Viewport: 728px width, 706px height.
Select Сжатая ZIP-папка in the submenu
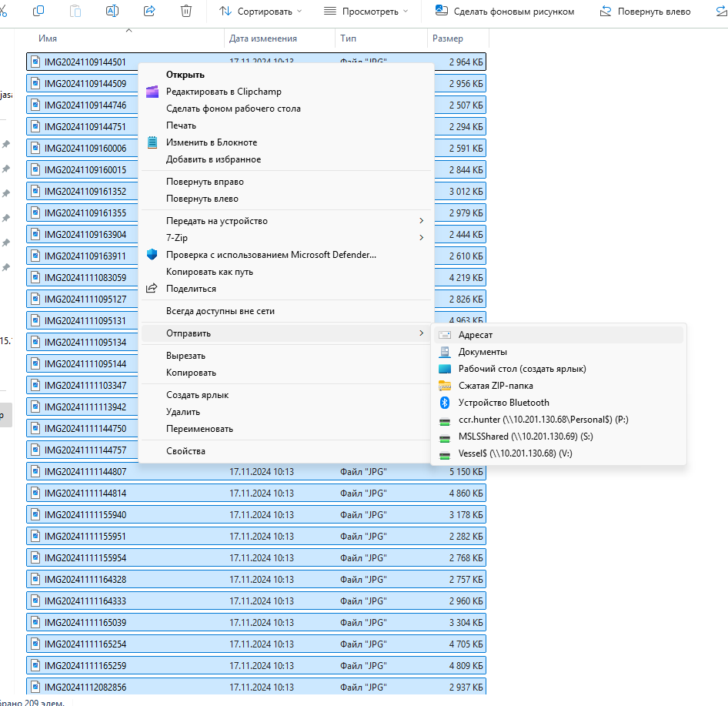pyautogui.click(x=559, y=386)
